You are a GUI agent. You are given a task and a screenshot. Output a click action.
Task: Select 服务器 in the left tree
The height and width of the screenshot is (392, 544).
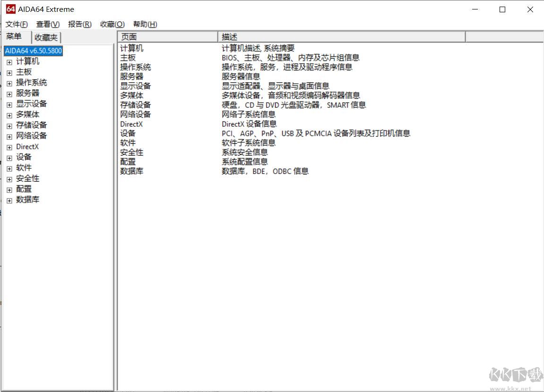pos(28,94)
